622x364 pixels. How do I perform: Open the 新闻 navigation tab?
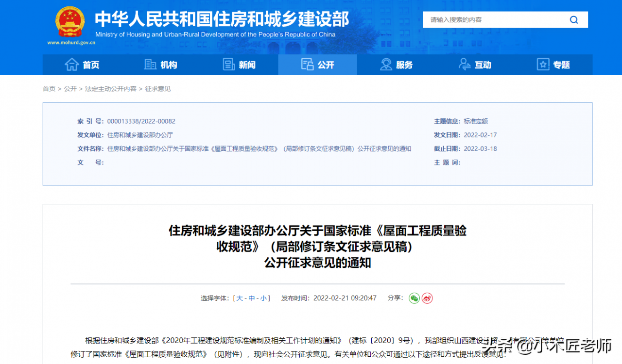point(239,65)
